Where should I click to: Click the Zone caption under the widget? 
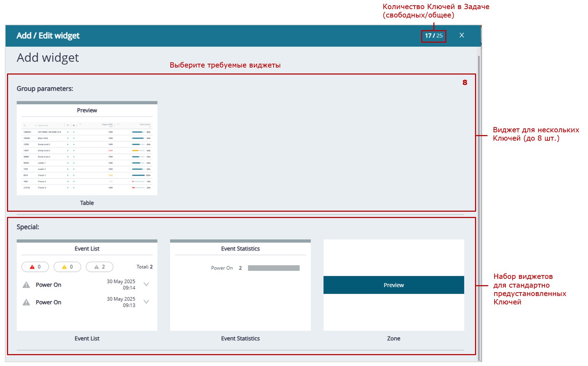point(394,338)
